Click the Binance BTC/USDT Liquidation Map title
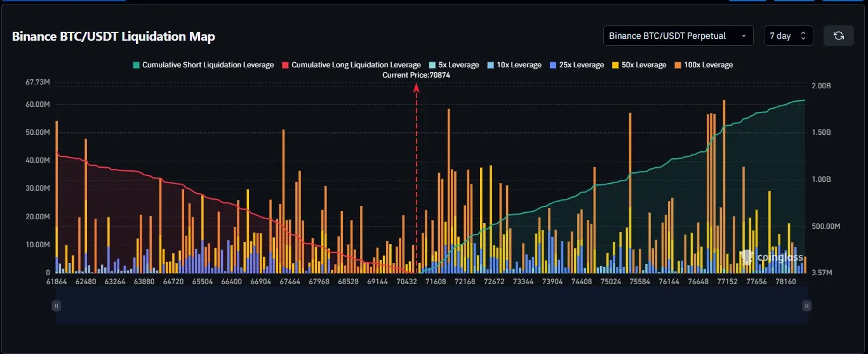The height and width of the screenshot is (354, 868). click(114, 36)
